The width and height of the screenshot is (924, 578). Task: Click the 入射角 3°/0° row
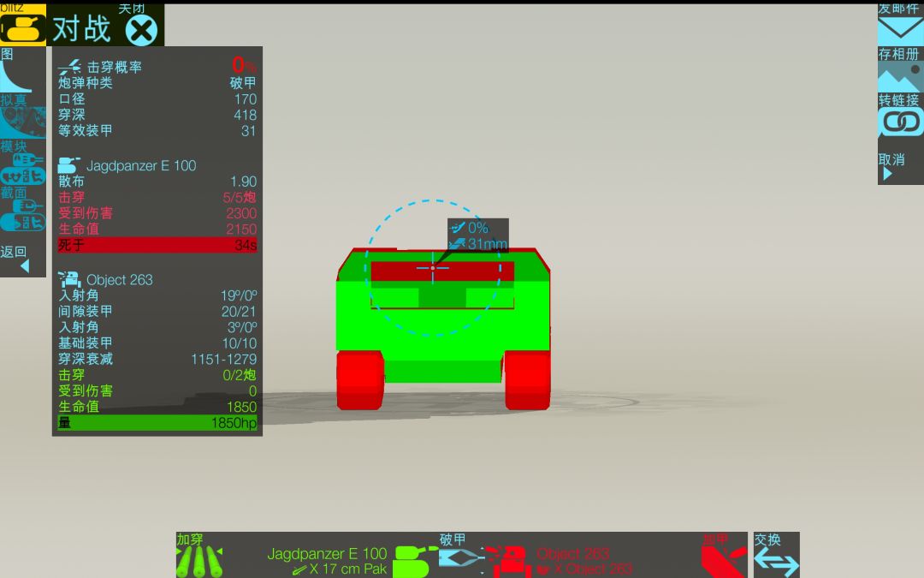[157, 327]
